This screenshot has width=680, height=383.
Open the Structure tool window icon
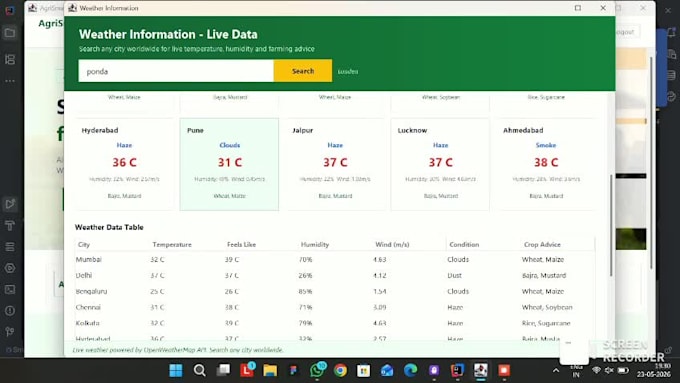coord(10,59)
